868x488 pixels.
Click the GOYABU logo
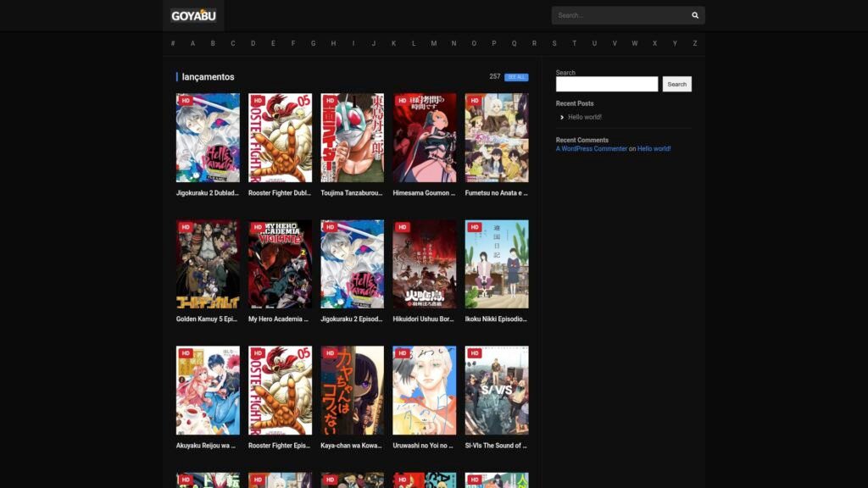tap(193, 15)
